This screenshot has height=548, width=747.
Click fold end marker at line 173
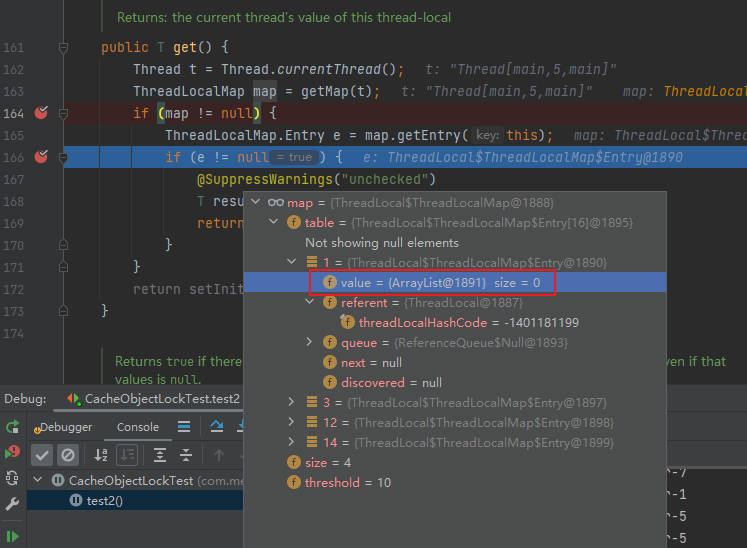(x=63, y=311)
